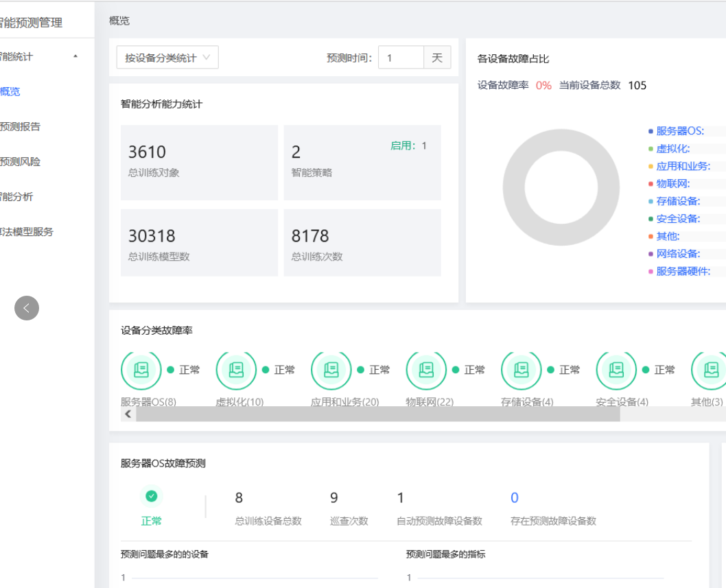
Task: Click the red 0% device fault rate value
Action: (x=543, y=85)
